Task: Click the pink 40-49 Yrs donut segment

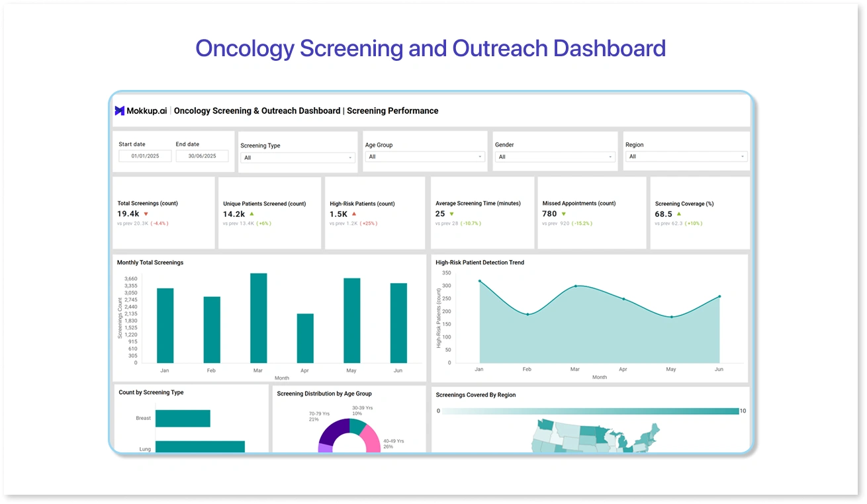Action: pyautogui.click(x=372, y=438)
